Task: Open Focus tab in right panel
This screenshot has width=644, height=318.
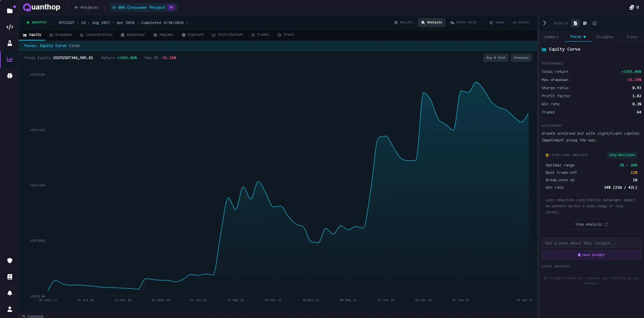Action: pos(578,37)
